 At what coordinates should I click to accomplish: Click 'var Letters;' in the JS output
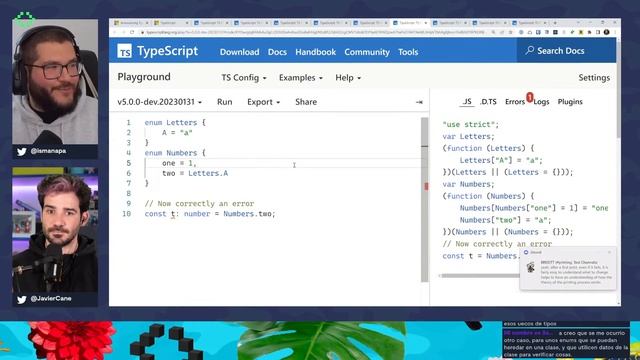pyautogui.click(x=468, y=136)
